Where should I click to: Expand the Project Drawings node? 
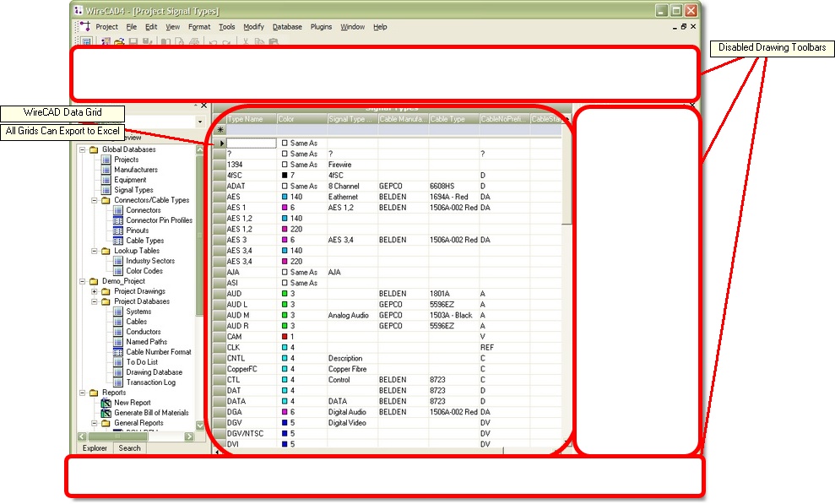[x=95, y=291]
